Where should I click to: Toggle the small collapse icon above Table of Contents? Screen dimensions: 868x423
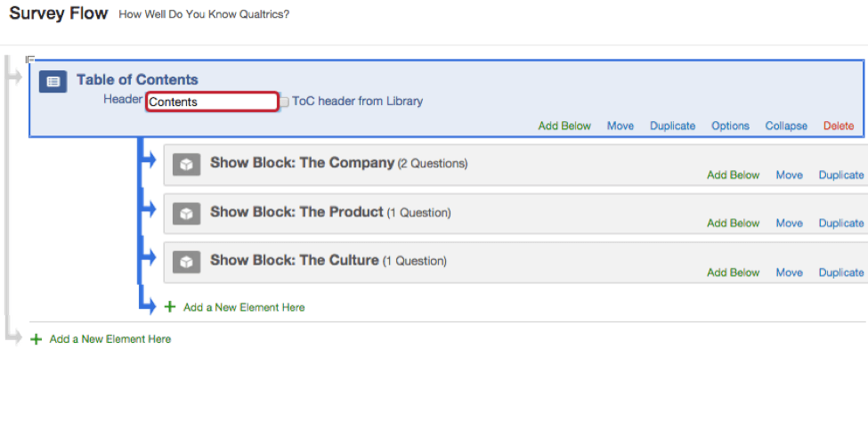pyautogui.click(x=30, y=60)
